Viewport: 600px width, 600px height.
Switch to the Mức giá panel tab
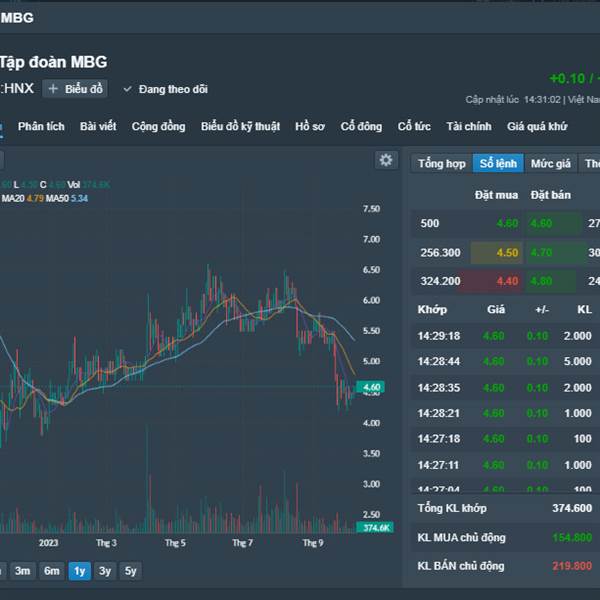(x=551, y=163)
